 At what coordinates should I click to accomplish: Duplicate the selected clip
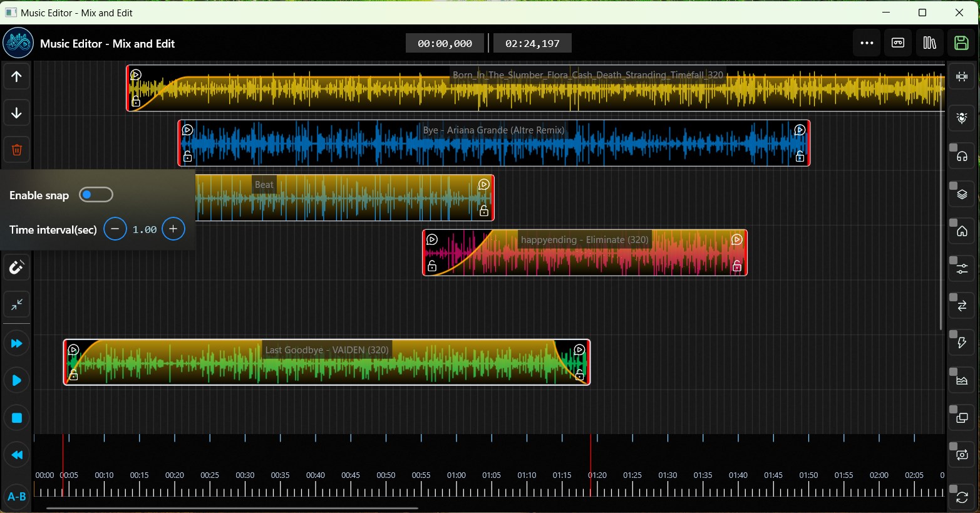pos(962,417)
